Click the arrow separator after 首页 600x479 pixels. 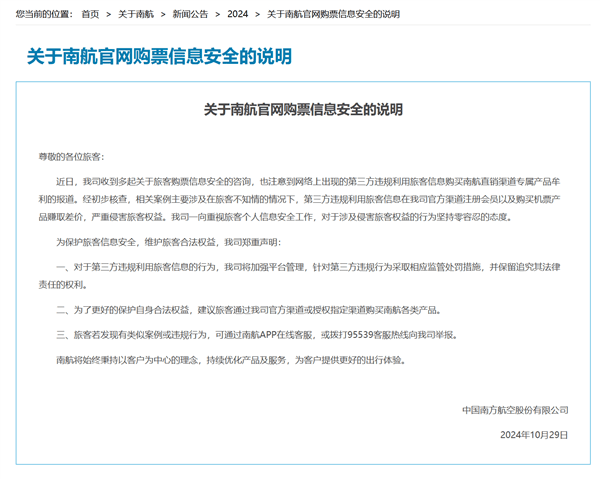[109, 14]
